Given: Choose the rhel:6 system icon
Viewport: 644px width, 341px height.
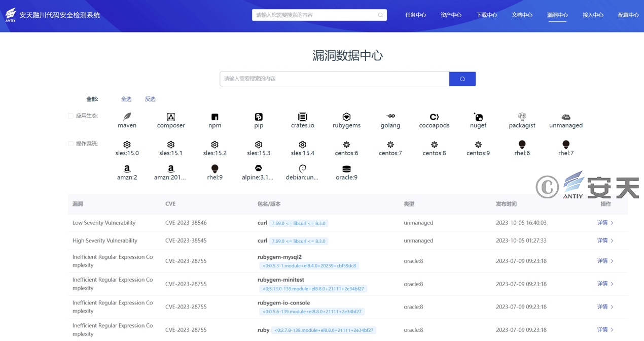Looking at the screenshot, I should (522, 145).
